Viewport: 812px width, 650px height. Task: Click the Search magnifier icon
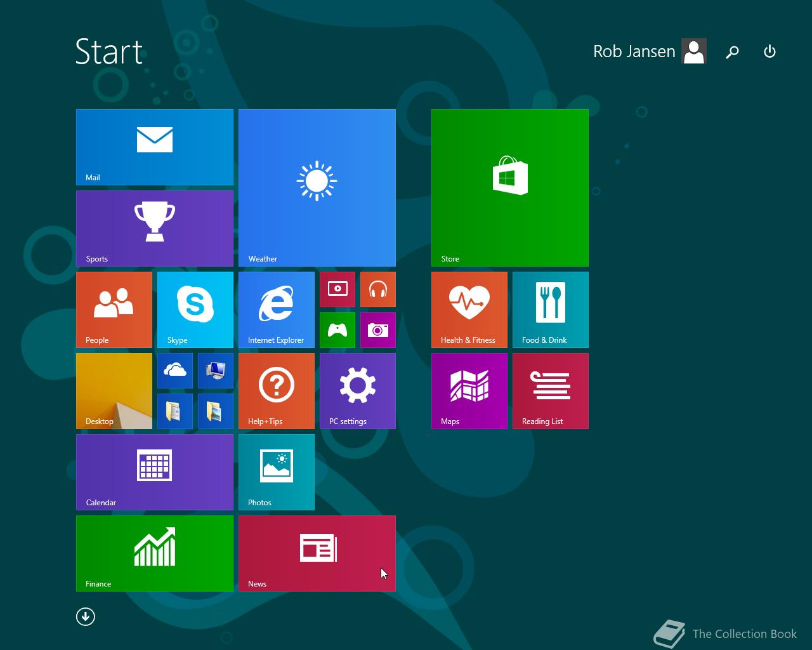[x=733, y=52]
